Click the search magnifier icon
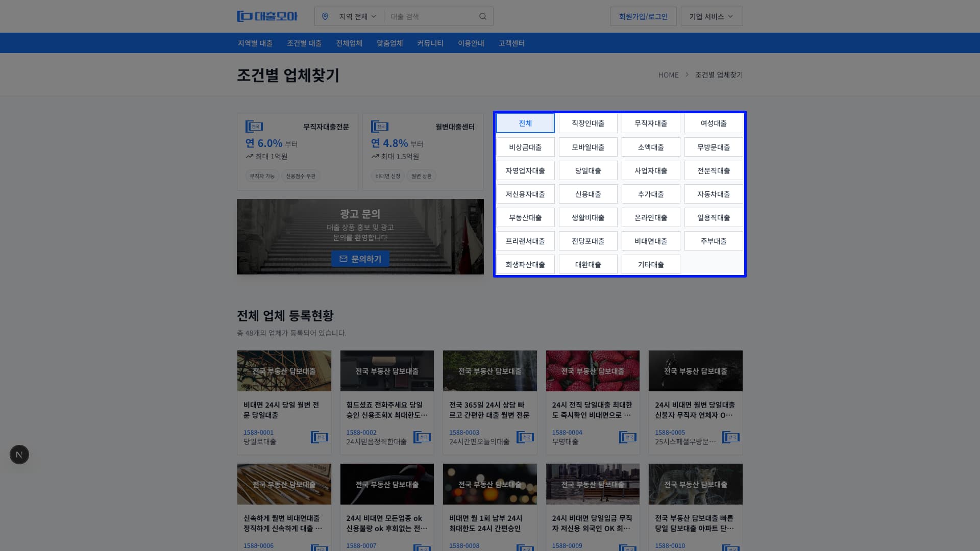Viewport: 980px width, 551px height. point(482,16)
